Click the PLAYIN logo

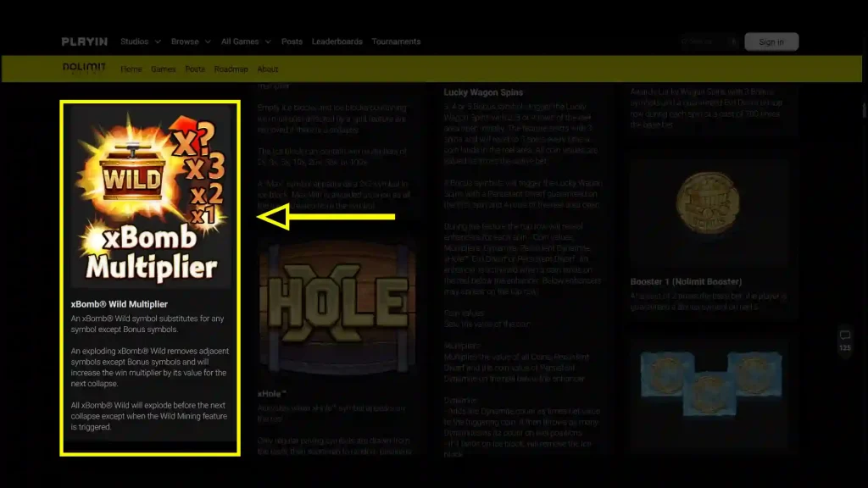pyautogui.click(x=84, y=42)
